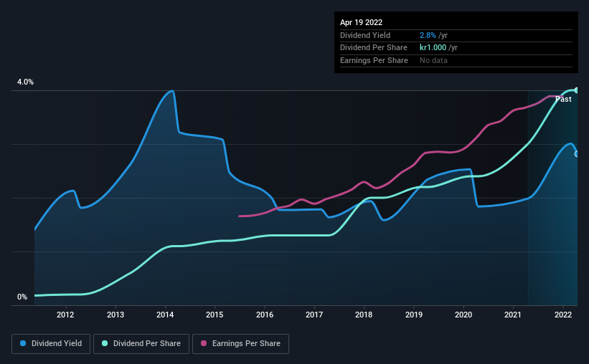Click Earnings Per Share label in tooltip
Screen dimensions: 589x364
(374, 60)
